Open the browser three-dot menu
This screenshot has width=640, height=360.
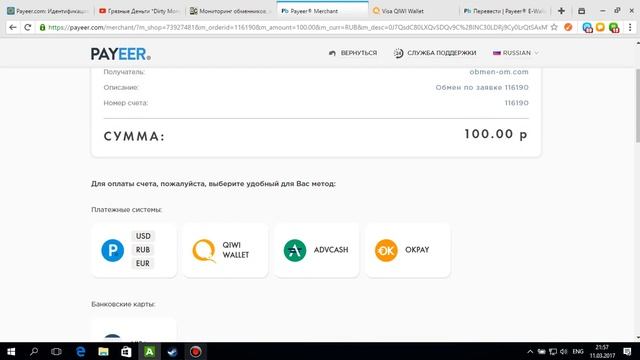click(630, 27)
